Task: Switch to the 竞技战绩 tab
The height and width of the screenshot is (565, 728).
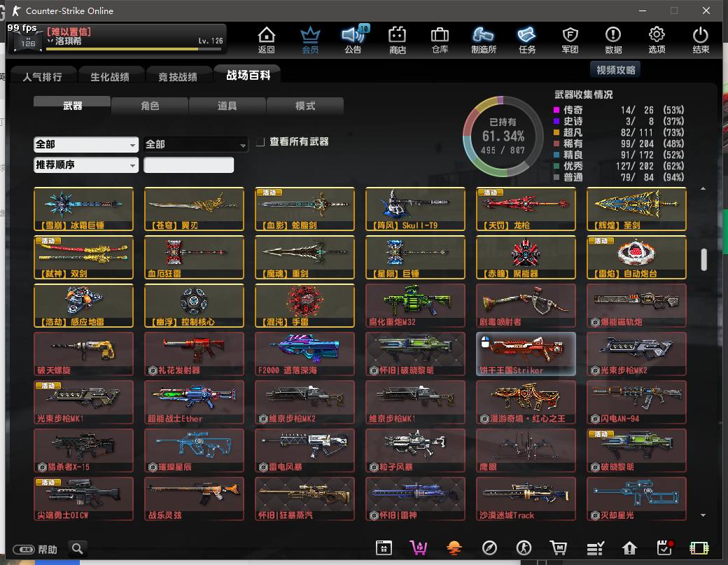Action: click(x=178, y=76)
